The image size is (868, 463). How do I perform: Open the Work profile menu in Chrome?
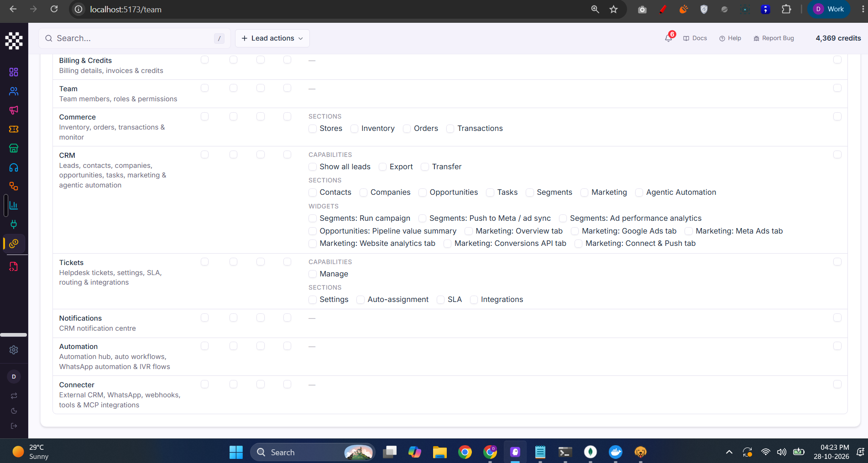829,9
